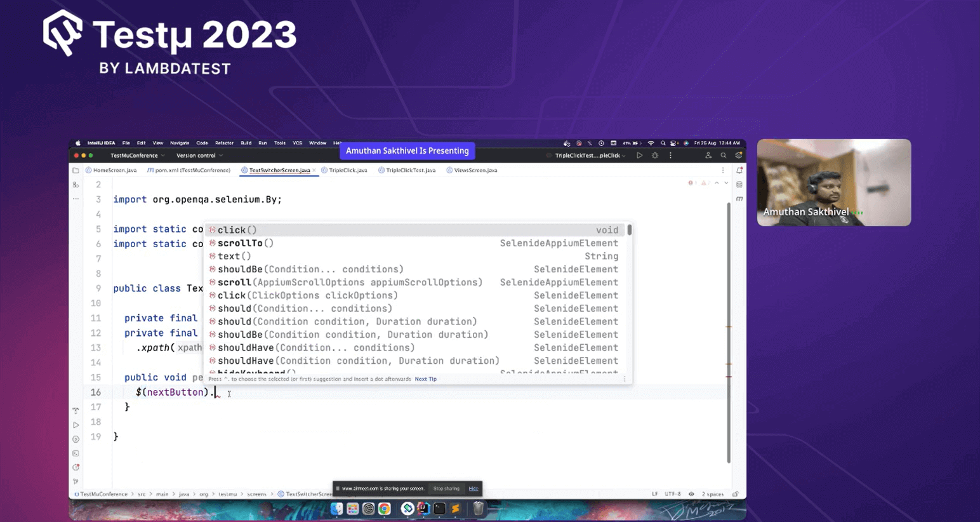Close the TextSwitcherScreen.java tab
The width and height of the screenshot is (980, 522).
point(314,170)
